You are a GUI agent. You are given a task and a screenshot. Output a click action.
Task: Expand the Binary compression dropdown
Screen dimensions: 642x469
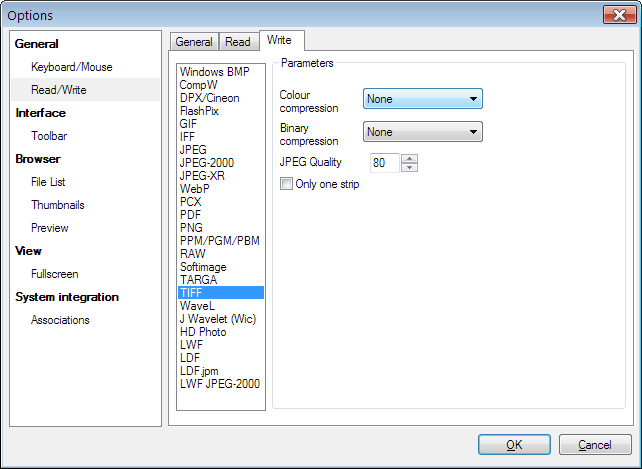(x=423, y=132)
